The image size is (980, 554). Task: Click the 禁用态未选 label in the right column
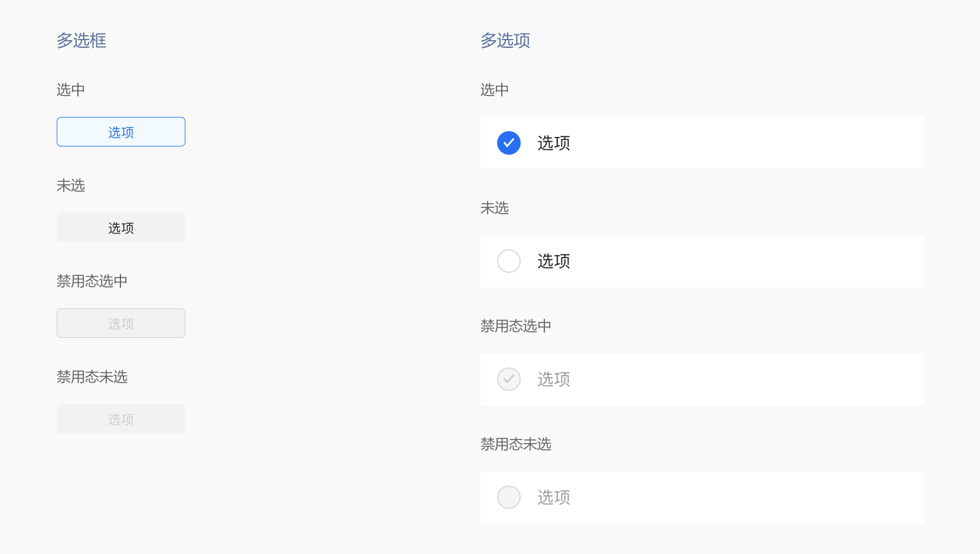(515, 444)
